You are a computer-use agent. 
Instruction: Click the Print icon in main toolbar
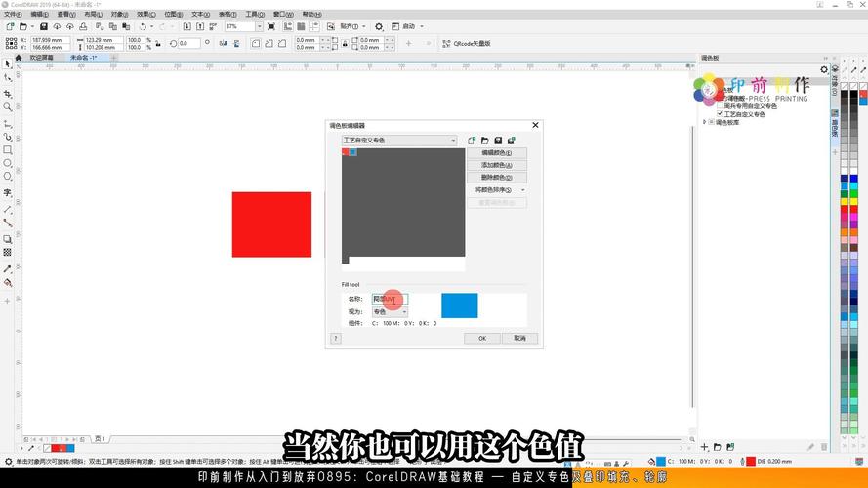click(83, 26)
